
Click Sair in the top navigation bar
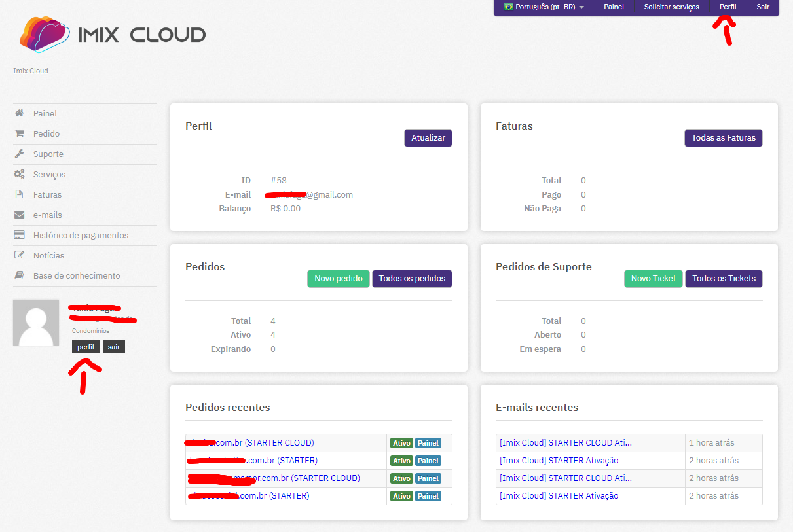[763, 7]
